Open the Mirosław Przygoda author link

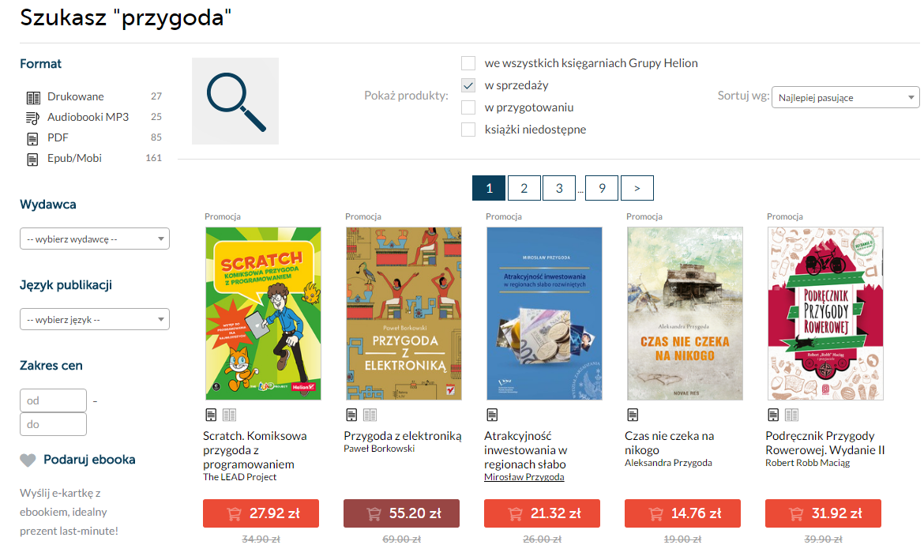coord(524,477)
